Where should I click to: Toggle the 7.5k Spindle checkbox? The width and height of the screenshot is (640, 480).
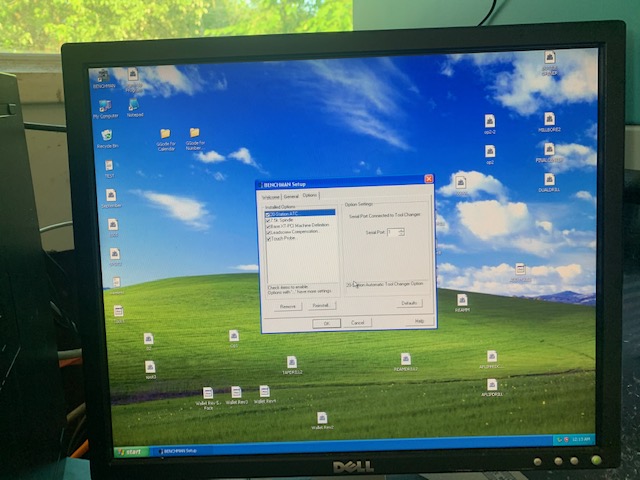tap(268, 220)
